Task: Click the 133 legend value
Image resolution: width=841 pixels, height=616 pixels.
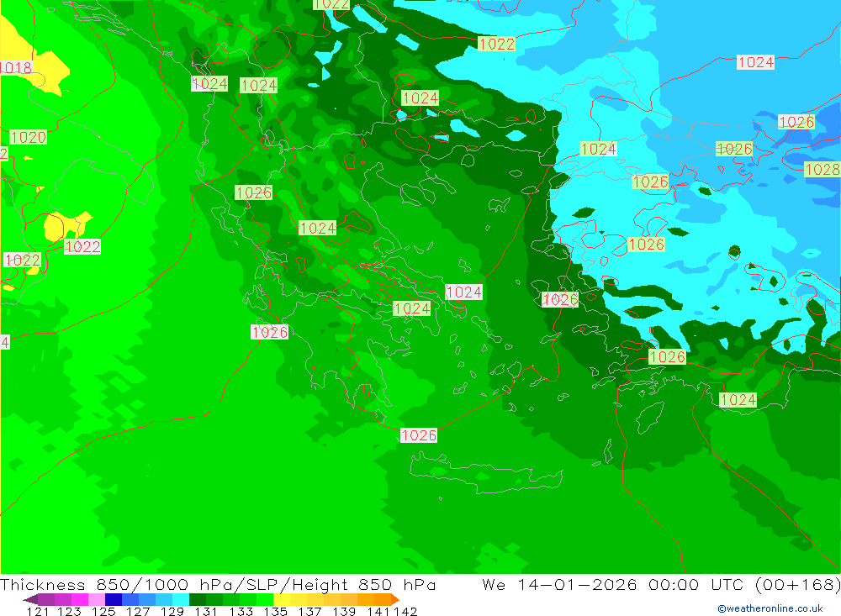Action: coord(241,611)
